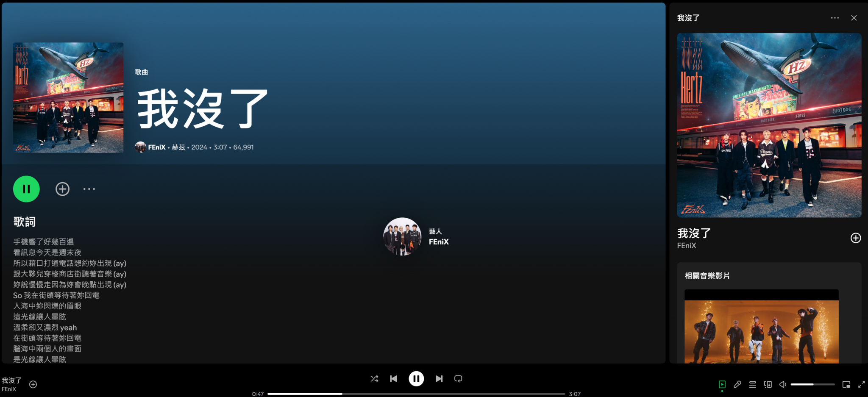
Task: Toggle repeat mode in player bar
Action: point(458,379)
